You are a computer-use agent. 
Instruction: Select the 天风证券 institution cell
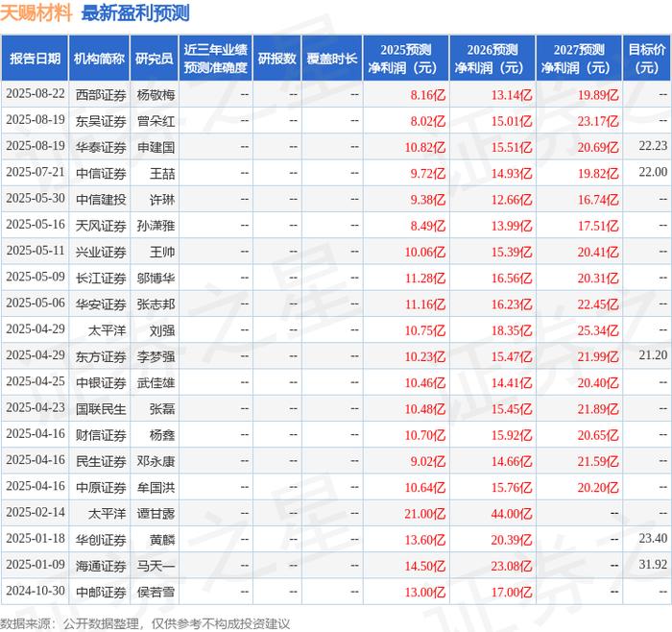pyautogui.click(x=101, y=226)
